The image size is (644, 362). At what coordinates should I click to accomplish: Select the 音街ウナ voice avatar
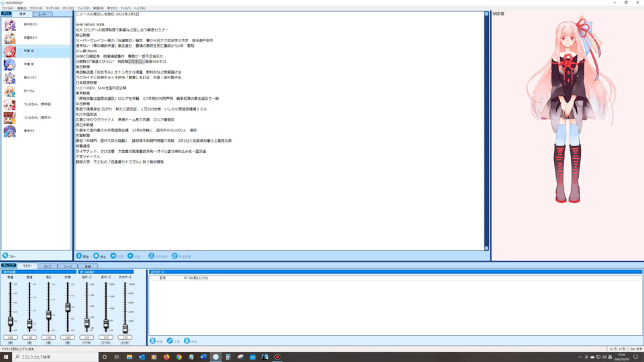pos(10,131)
